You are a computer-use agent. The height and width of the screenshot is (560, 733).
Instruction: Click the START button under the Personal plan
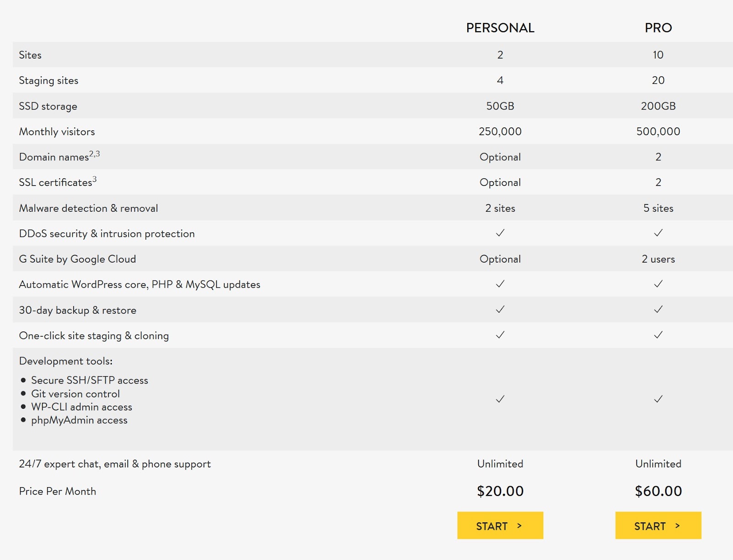coord(500,525)
